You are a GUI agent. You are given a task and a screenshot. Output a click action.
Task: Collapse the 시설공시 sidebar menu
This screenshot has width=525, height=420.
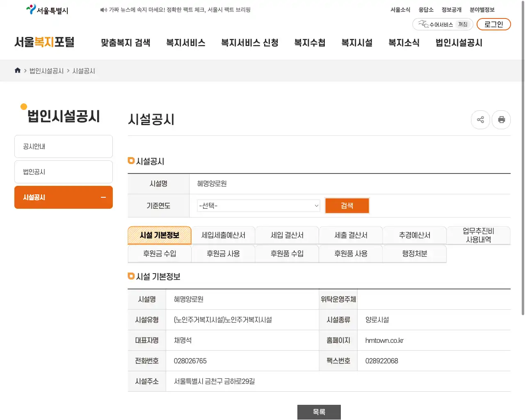(x=103, y=197)
